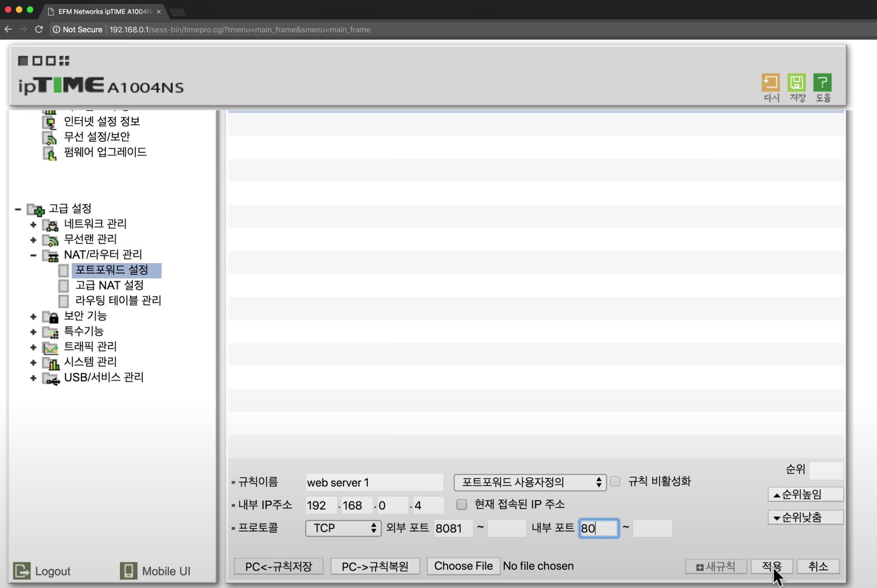Switch to Mobile UI icon
This screenshot has width=877, height=588.
pos(128,571)
